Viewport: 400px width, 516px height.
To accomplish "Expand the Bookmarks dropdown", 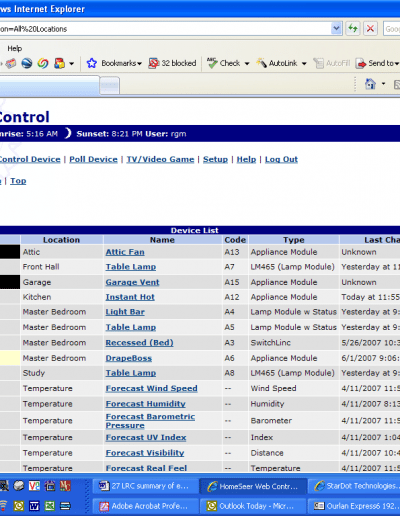I will [x=139, y=63].
